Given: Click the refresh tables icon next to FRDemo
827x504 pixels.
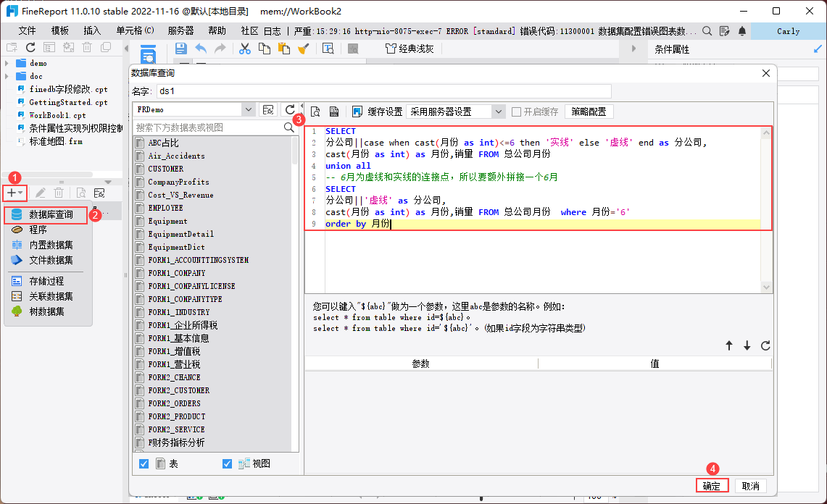Looking at the screenshot, I should click(x=290, y=109).
